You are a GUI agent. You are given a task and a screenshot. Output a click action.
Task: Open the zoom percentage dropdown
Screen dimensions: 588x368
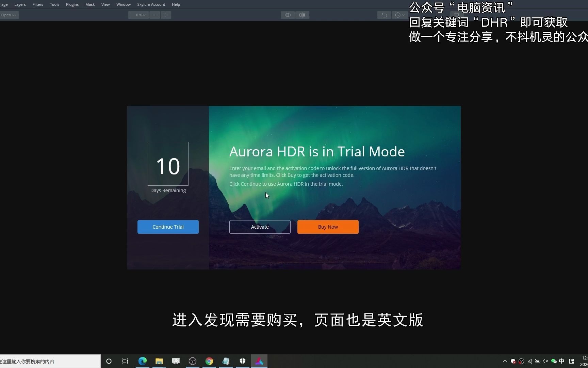(138, 15)
